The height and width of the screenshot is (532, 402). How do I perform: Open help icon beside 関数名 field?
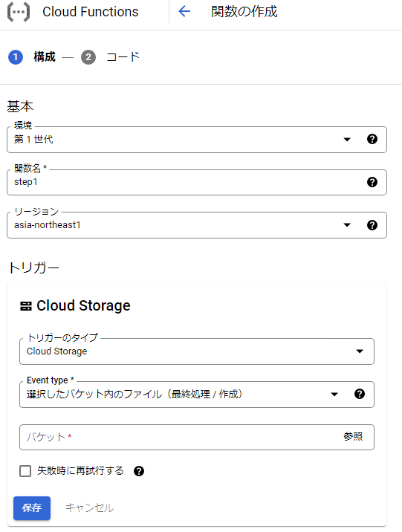372,182
